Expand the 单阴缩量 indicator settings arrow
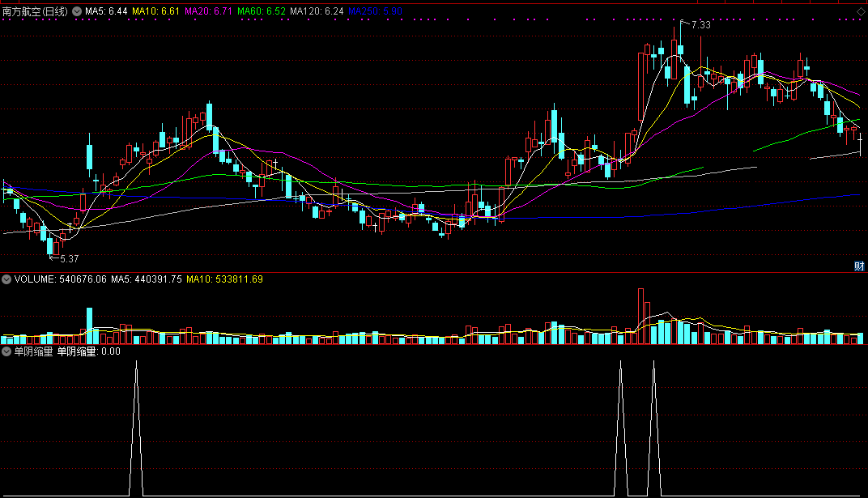The height and width of the screenshot is (498, 868). click(6, 351)
